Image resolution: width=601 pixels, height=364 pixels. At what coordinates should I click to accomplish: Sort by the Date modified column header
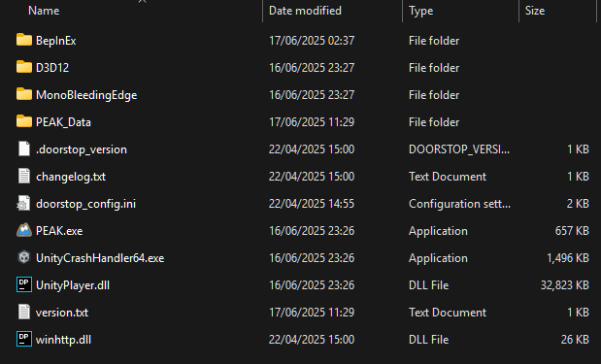pyautogui.click(x=305, y=11)
